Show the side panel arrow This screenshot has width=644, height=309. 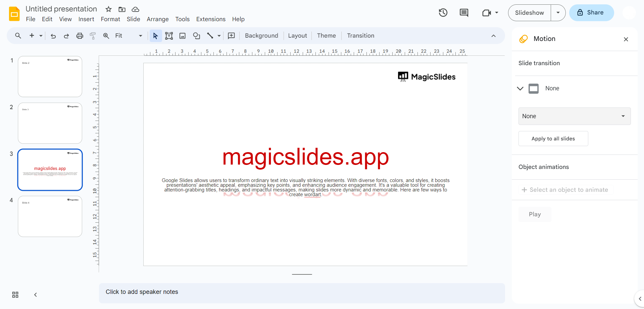(640, 299)
